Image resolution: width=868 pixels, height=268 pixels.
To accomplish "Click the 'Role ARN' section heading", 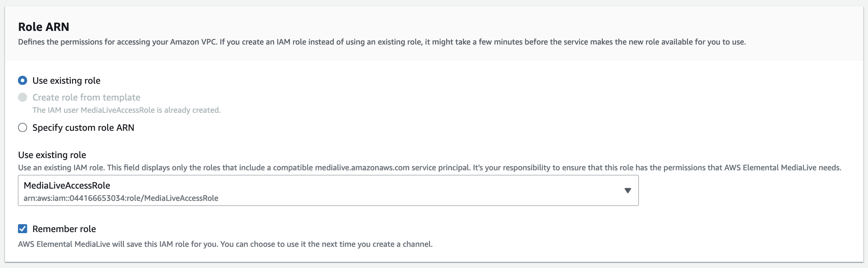I will 43,27.
